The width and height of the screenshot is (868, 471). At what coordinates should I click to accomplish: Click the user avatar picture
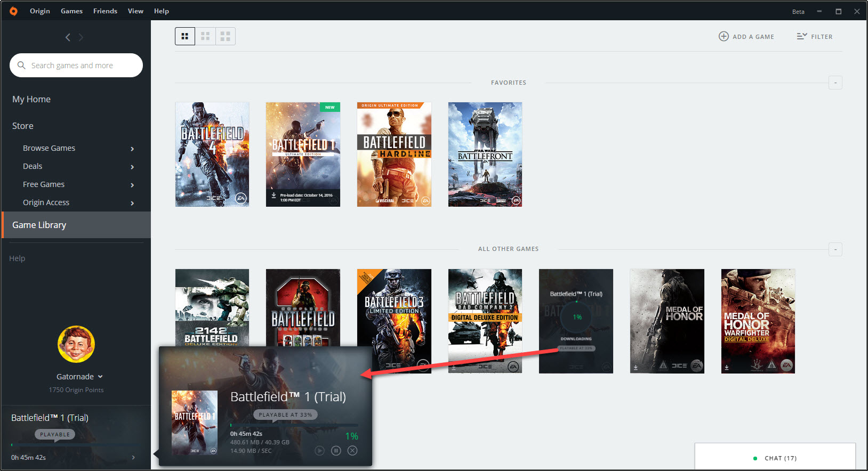click(x=76, y=344)
